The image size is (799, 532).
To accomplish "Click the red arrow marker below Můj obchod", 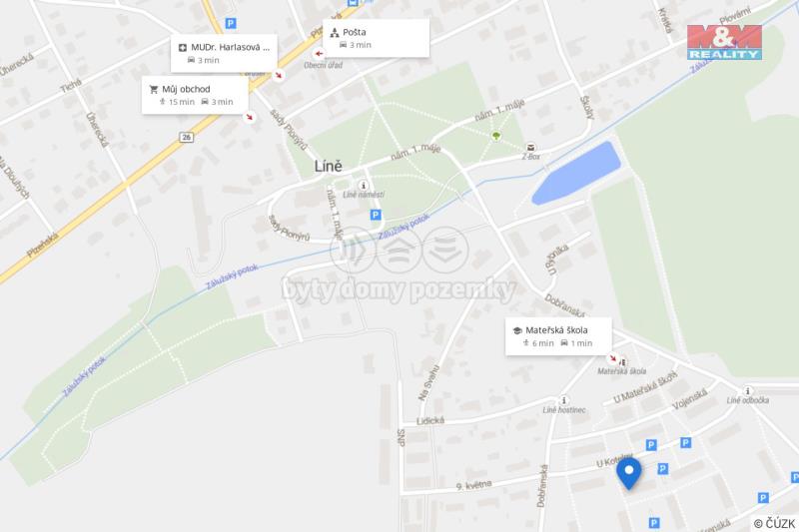I will [249, 117].
